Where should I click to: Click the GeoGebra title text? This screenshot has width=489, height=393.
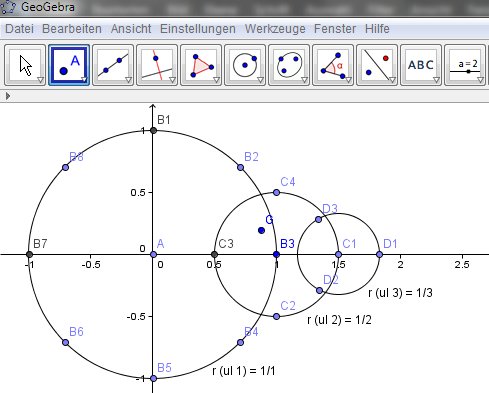pos(48,7)
